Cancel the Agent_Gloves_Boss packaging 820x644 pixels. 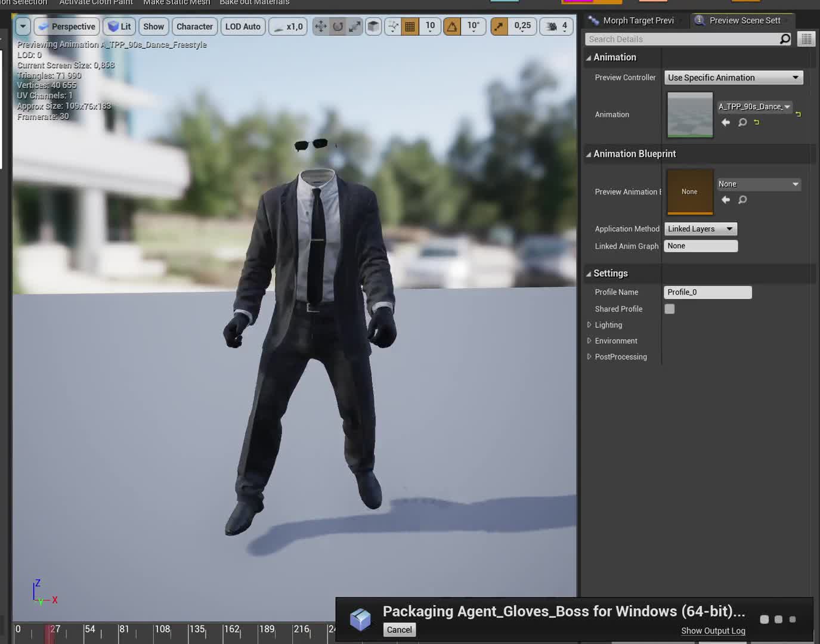click(x=399, y=630)
